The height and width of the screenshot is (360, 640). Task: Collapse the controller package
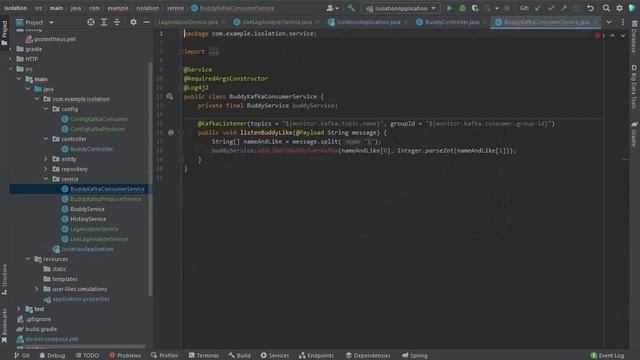(x=46, y=139)
